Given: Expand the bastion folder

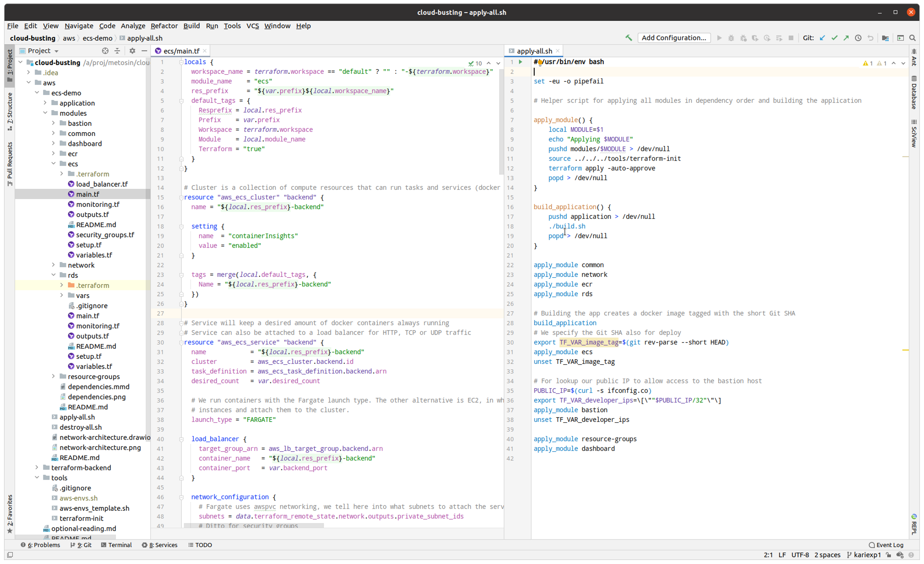Looking at the screenshot, I should [x=53, y=123].
